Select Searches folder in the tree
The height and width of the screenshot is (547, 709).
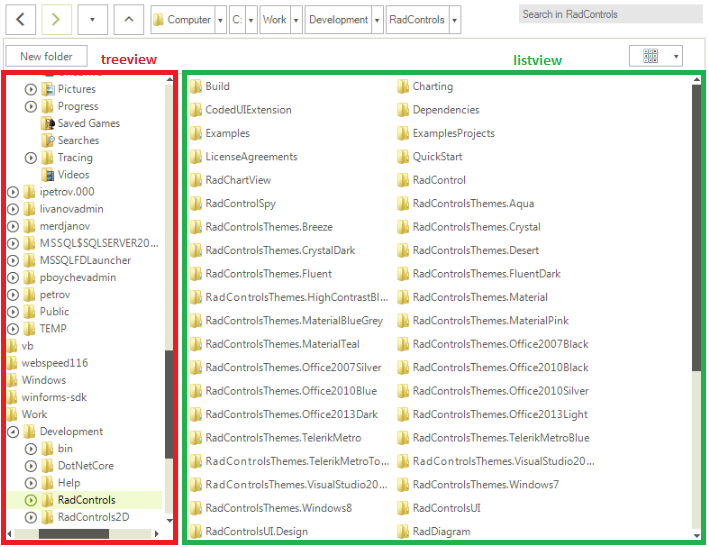78,141
